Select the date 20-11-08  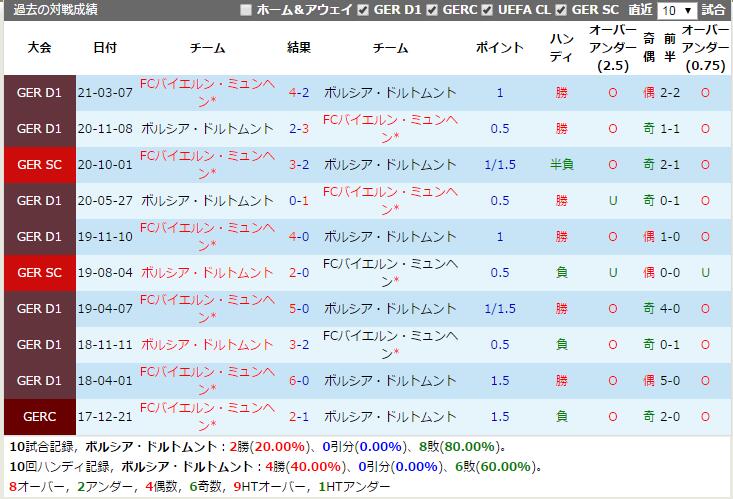[x=105, y=129]
